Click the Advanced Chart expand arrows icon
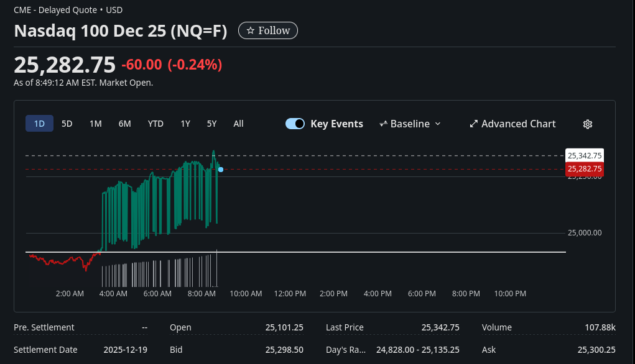635x364 pixels. pyautogui.click(x=473, y=124)
